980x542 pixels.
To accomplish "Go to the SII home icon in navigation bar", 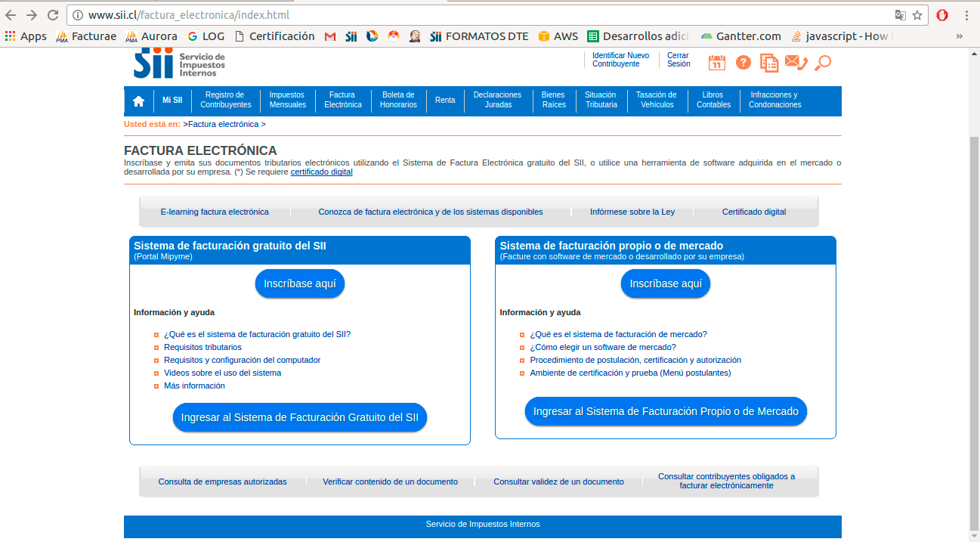I will (x=138, y=101).
